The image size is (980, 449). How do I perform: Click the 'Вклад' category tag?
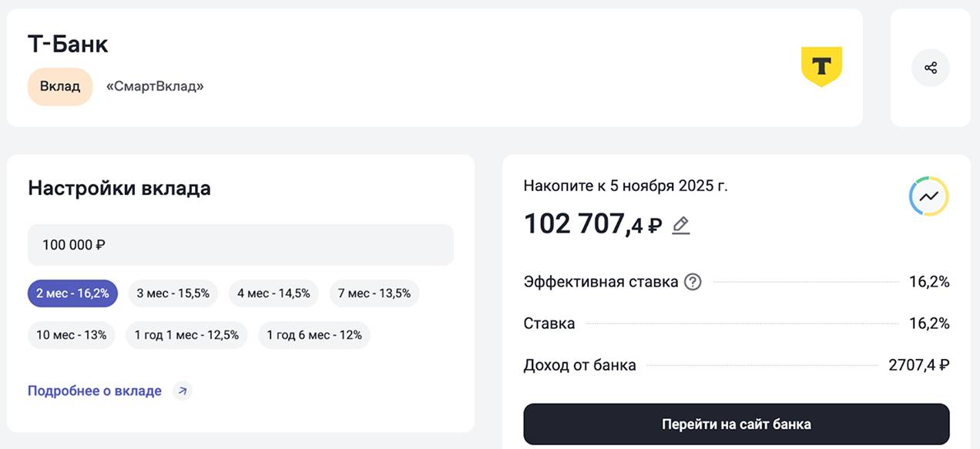tap(60, 86)
